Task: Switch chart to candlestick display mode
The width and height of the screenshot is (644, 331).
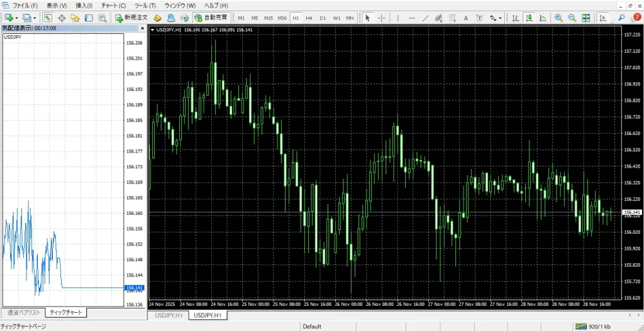Action: [x=529, y=18]
